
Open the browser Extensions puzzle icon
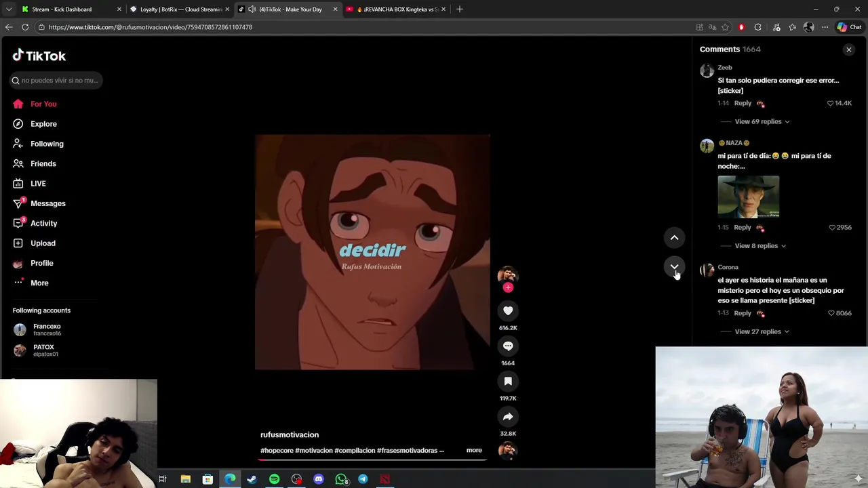[757, 27]
